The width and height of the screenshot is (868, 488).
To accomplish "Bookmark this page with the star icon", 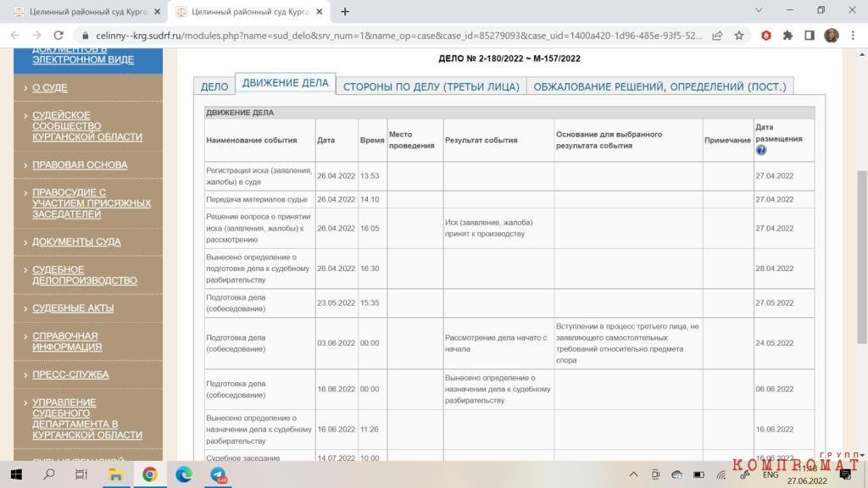I will (738, 36).
